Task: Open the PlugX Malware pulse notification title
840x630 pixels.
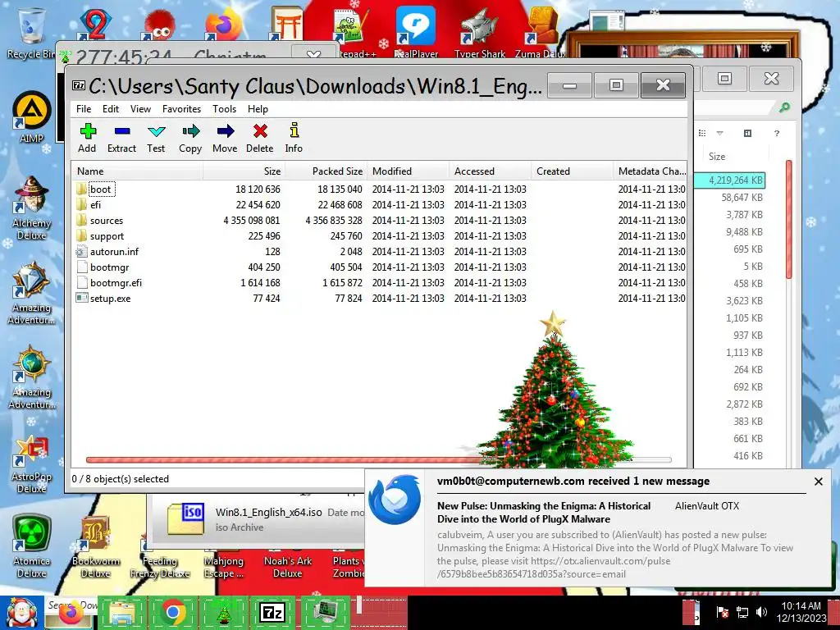Action: [544, 513]
